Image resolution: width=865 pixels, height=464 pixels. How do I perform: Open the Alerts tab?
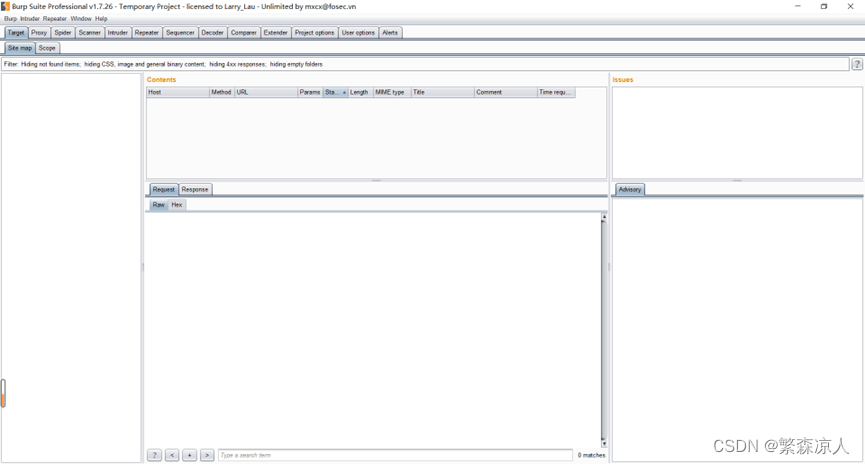(390, 33)
